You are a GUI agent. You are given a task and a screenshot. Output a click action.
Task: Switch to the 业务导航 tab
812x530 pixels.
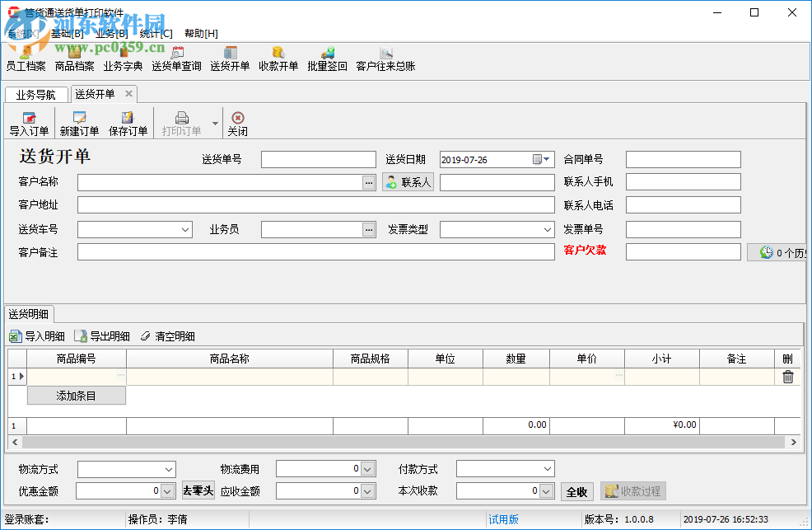coord(36,95)
